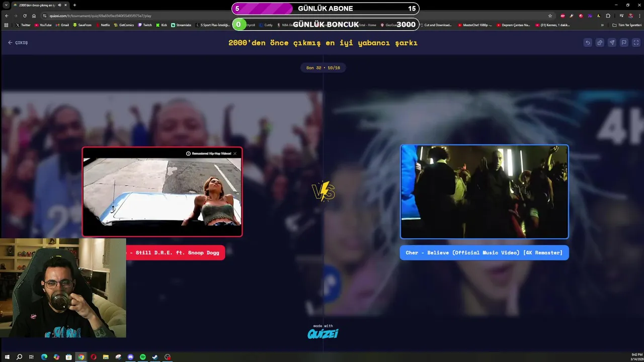The image size is (644, 362).
Task: Open Windows taskbar search
Action: 19,357
